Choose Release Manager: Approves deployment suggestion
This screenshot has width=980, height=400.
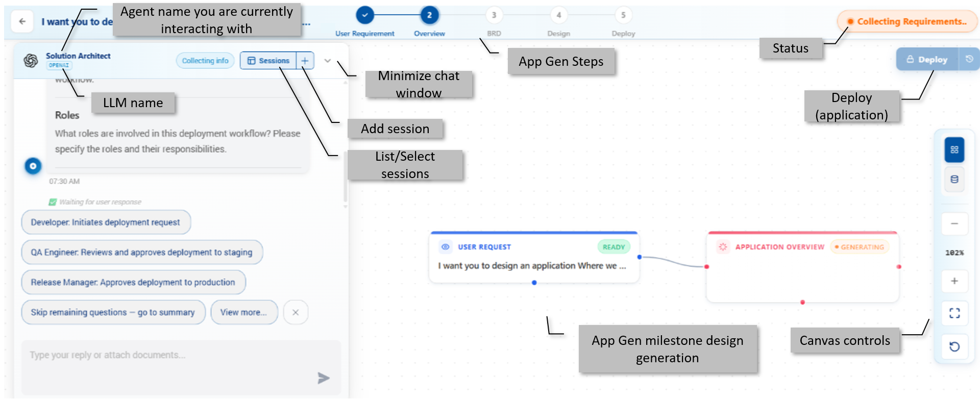133,282
